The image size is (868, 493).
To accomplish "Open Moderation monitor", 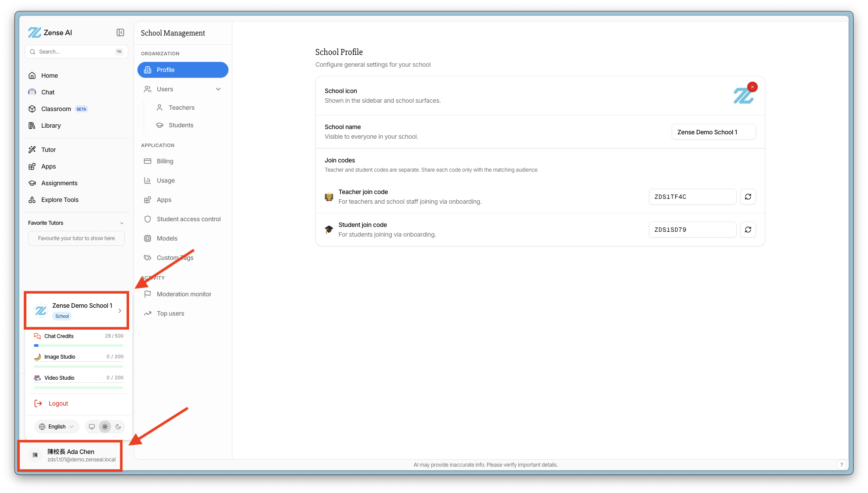I will click(x=183, y=294).
